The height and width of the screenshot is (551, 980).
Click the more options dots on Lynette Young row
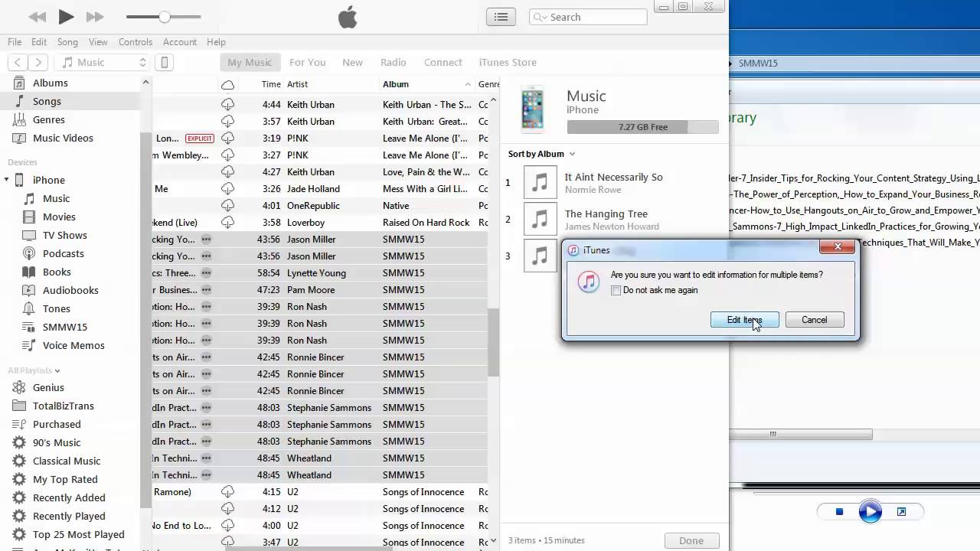coord(206,273)
